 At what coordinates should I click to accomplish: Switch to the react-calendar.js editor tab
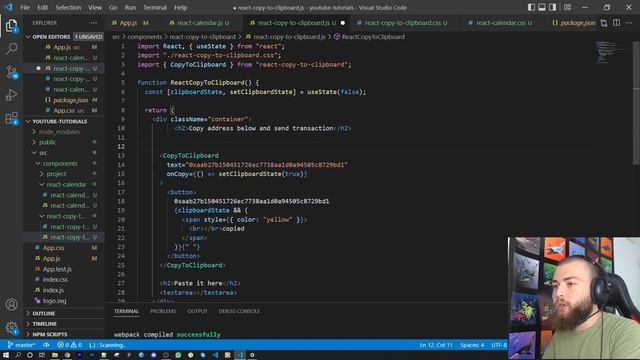(x=200, y=23)
